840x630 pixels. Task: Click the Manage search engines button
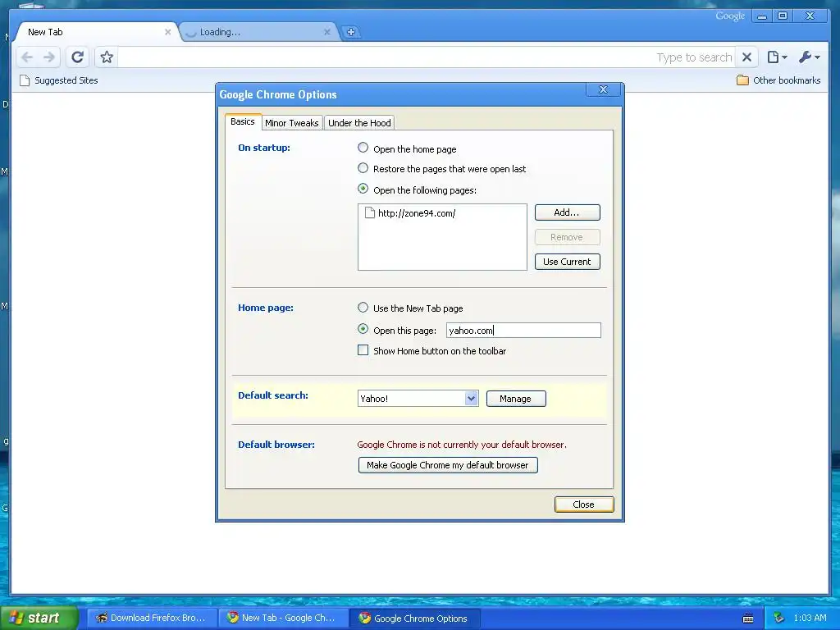tap(516, 399)
